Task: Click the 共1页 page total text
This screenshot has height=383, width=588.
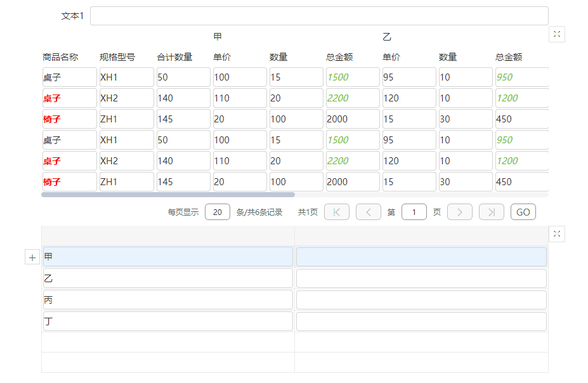Action: [x=308, y=212]
